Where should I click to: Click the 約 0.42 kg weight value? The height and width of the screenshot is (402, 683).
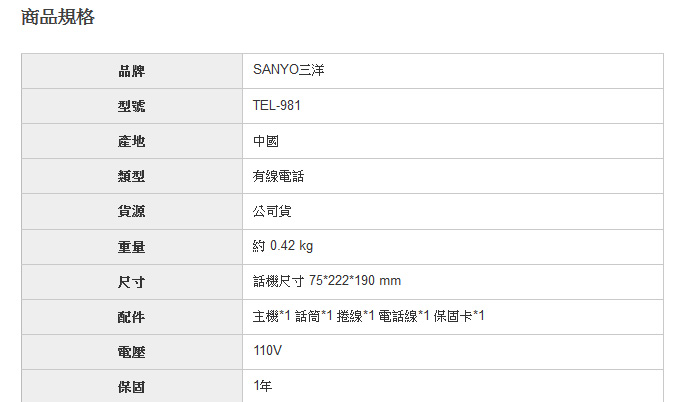283,246
